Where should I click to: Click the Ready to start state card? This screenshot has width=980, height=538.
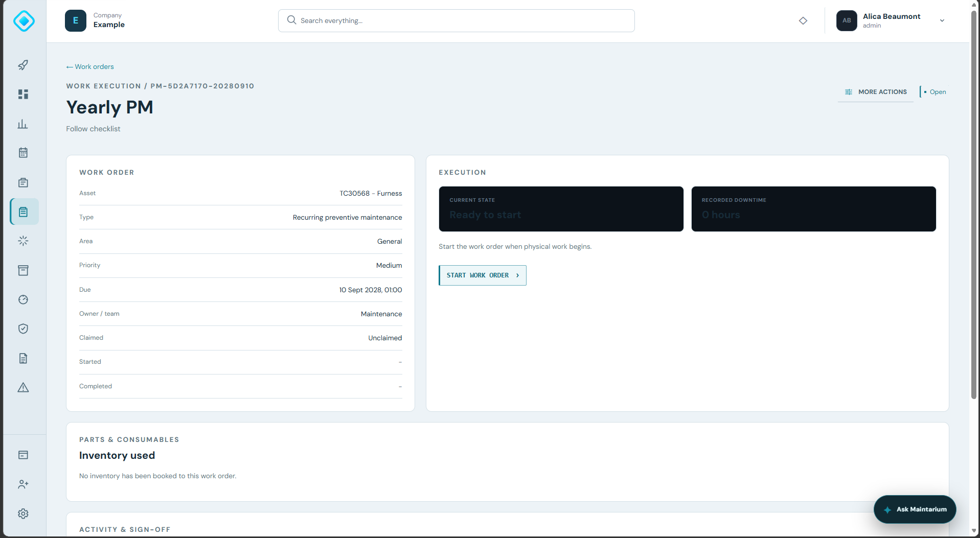(x=561, y=209)
